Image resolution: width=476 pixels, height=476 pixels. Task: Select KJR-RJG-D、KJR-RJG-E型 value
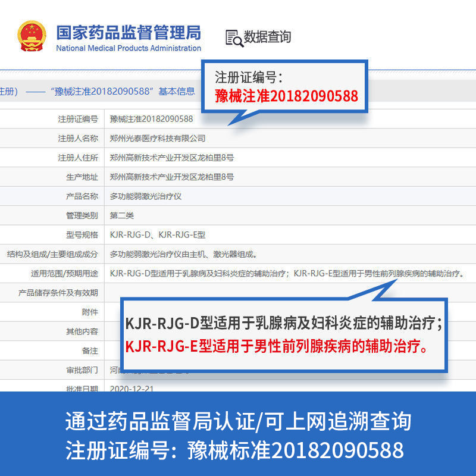click(158, 234)
